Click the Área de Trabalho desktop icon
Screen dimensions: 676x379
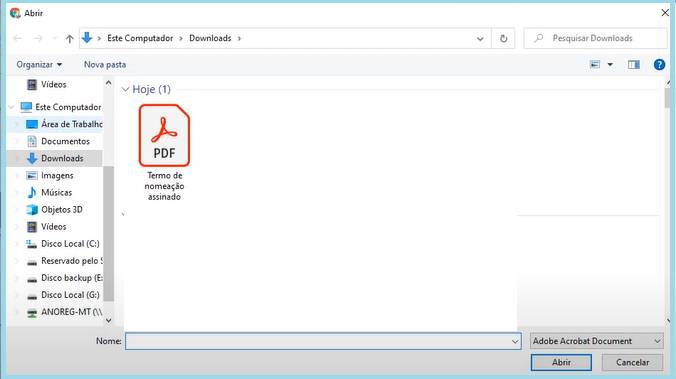(31, 124)
